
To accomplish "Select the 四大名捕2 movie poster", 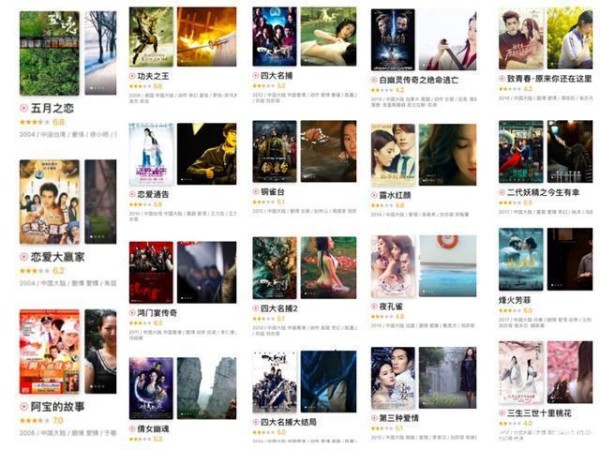I will (274, 268).
